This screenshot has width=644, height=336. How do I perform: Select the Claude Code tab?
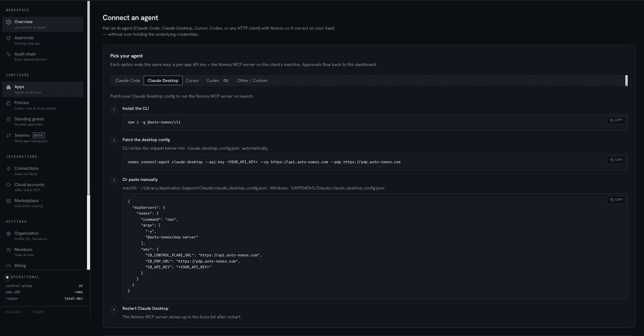(127, 81)
